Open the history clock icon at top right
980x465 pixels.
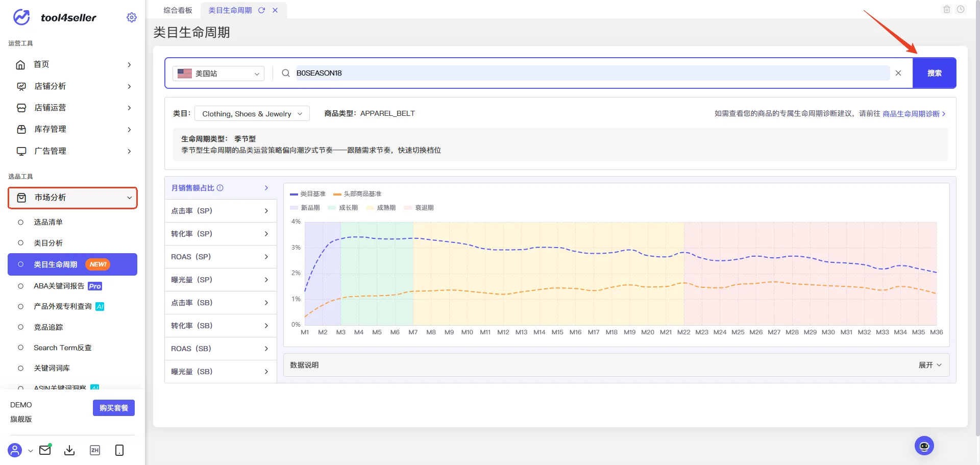pos(961,9)
